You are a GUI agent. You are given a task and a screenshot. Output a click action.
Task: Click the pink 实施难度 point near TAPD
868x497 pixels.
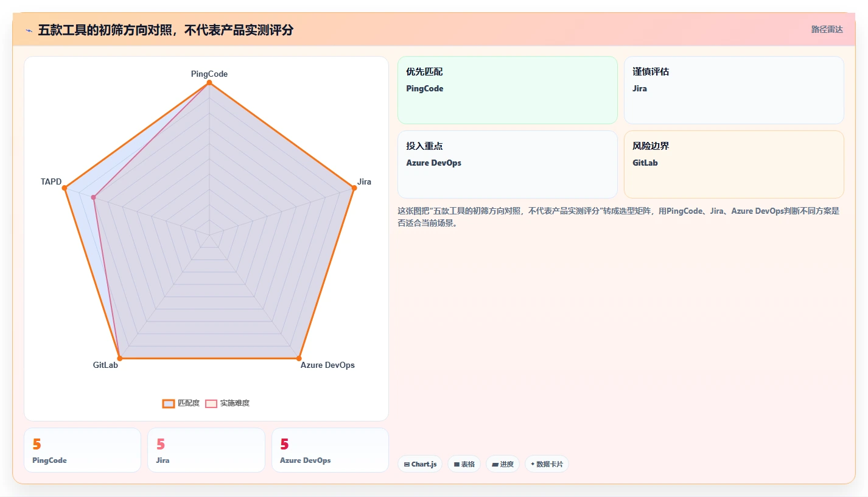[94, 197]
